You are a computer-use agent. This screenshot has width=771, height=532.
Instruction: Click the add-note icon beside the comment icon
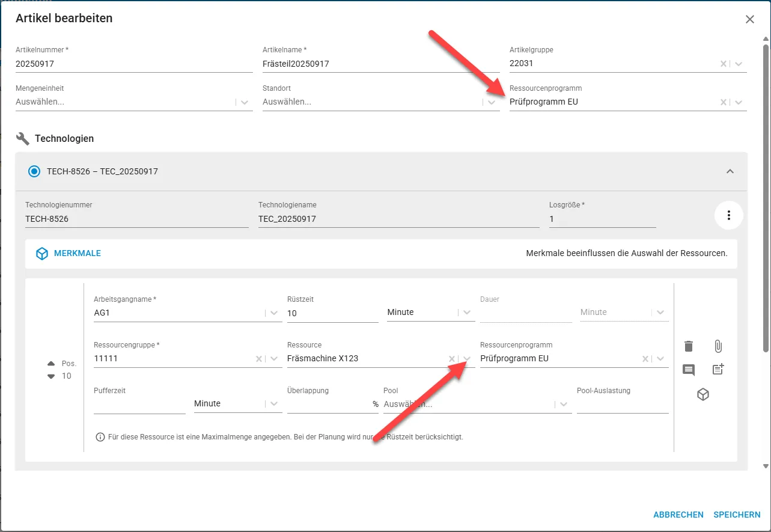[x=718, y=370]
